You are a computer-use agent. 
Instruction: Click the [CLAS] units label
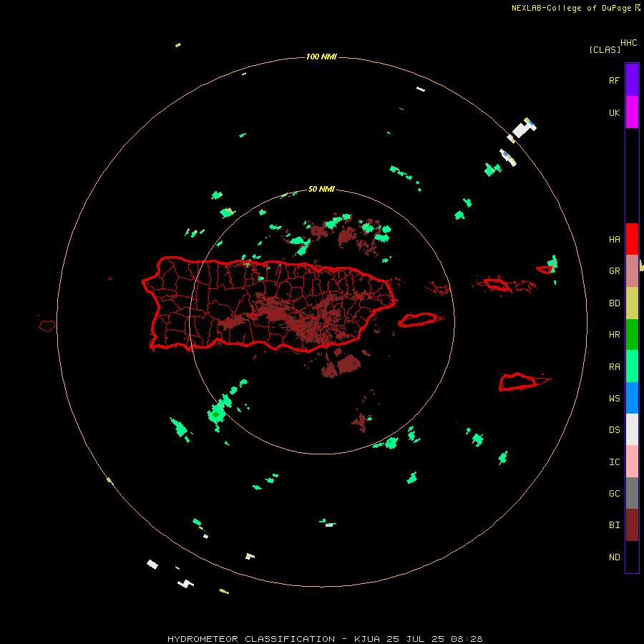(605, 49)
